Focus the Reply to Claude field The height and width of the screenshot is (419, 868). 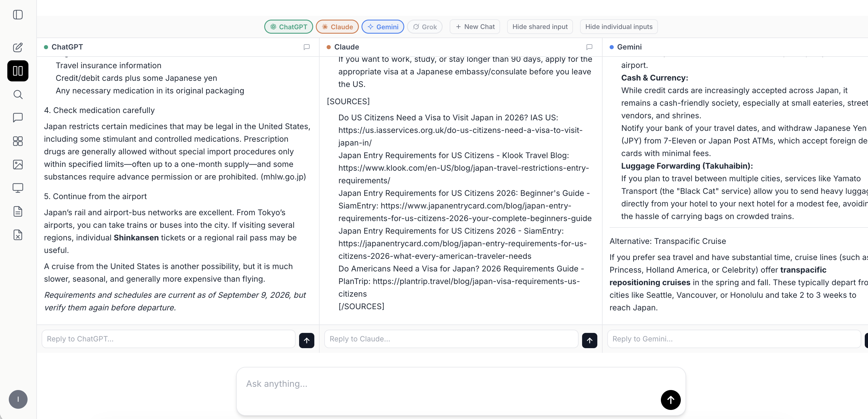coord(451,339)
